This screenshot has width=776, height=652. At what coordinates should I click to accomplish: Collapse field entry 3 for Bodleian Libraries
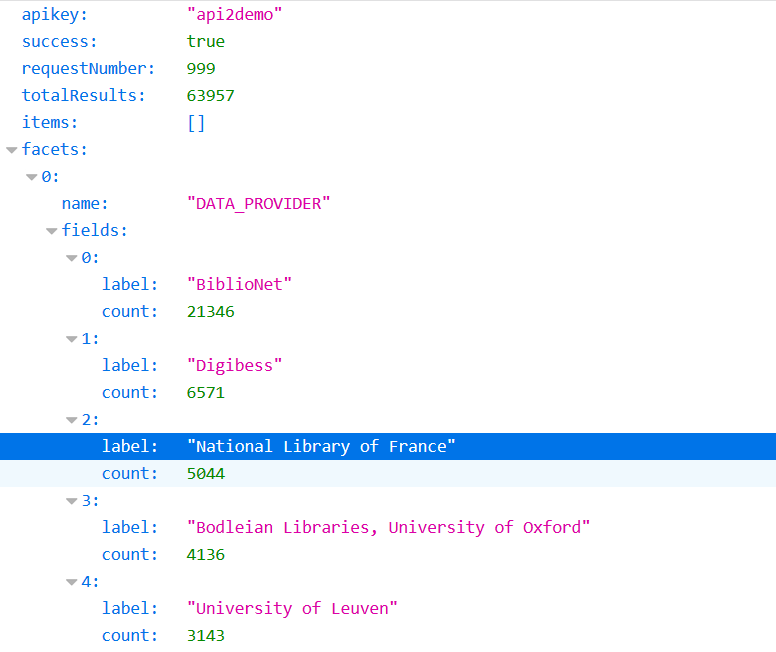(71, 501)
